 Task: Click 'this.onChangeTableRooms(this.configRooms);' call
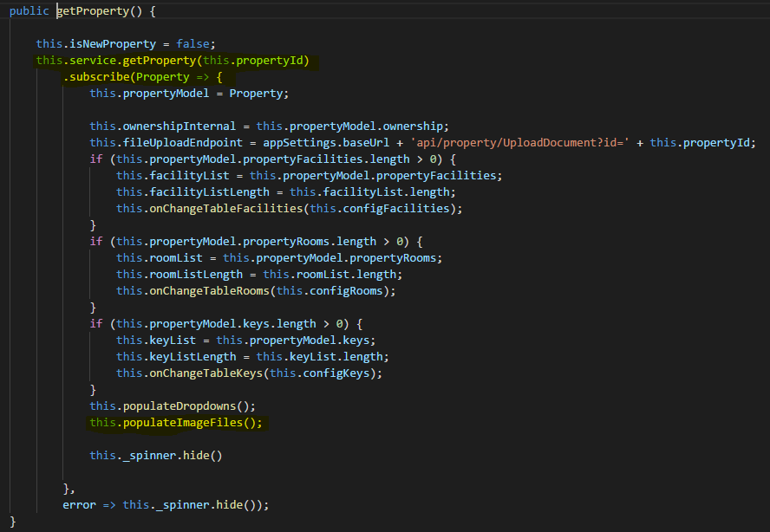pos(256,291)
